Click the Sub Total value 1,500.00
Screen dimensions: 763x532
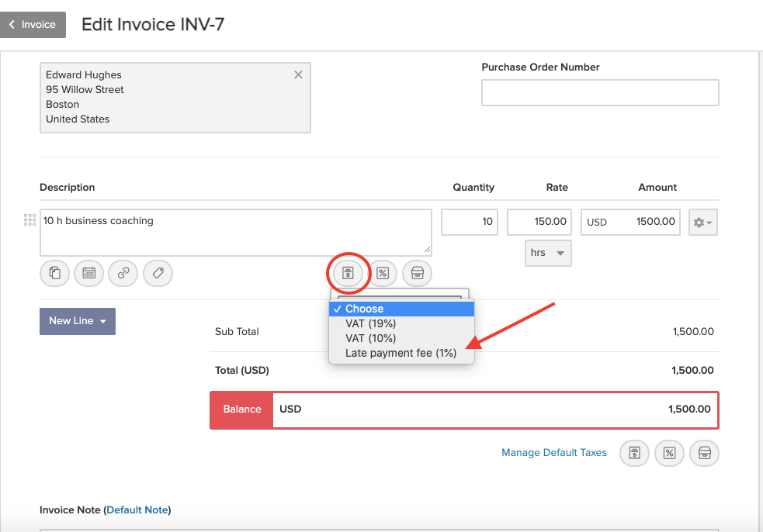pyautogui.click(x=693, y=332)
